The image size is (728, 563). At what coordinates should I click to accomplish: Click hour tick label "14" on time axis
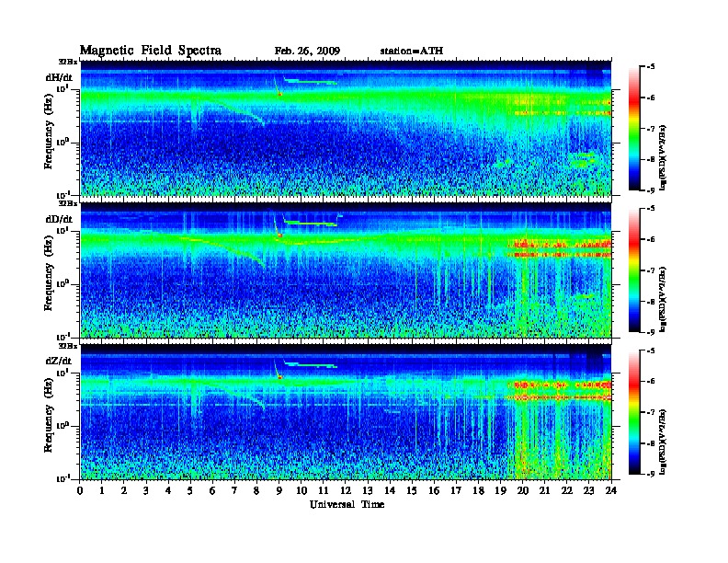[x=390, y=490]
